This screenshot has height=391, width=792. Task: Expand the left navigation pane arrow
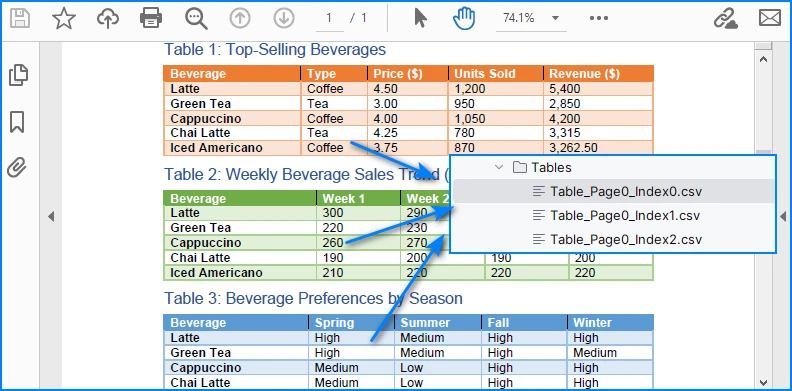pos(51,217)
